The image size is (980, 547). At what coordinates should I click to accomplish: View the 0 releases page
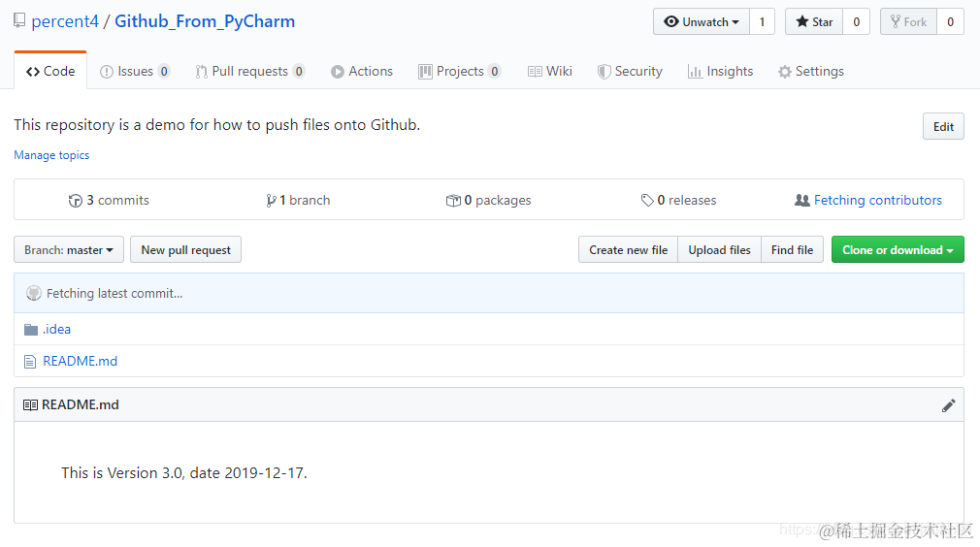click(x=679, y=200)
